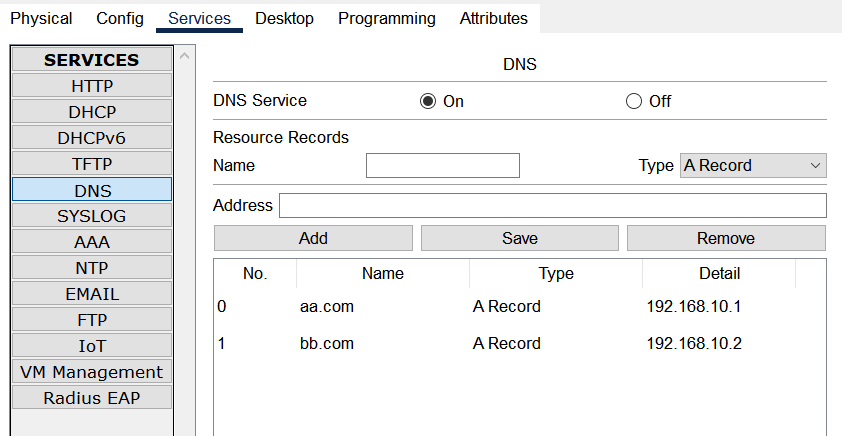Click A Record type in aa.com row

(x=506, y=307)
